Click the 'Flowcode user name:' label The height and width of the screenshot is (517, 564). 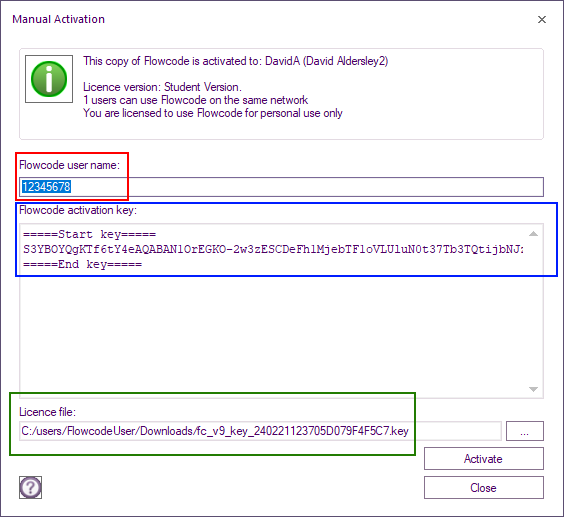[x=69, y=165]
